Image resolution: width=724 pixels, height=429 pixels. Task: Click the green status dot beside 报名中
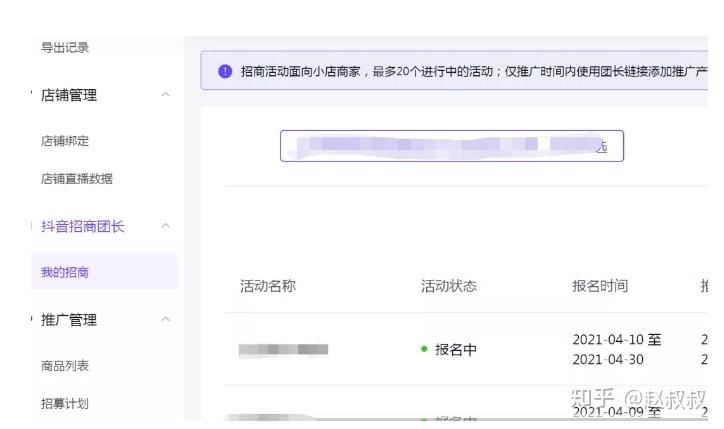tap(424, 349)
